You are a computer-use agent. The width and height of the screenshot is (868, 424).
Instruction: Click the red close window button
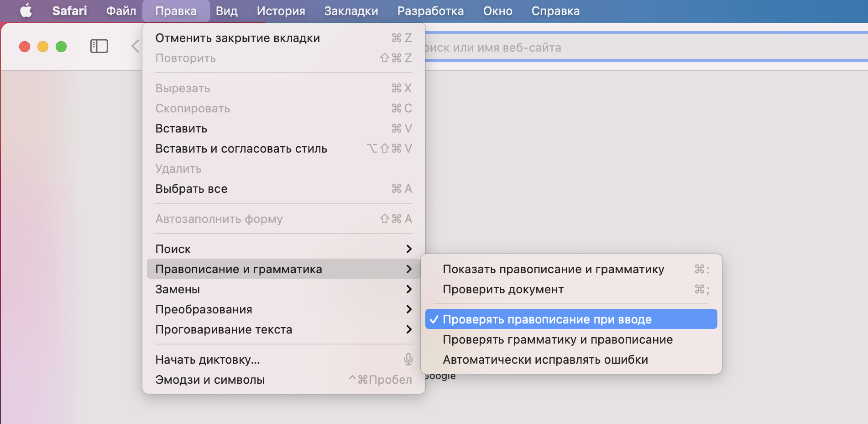coord(25,47)
